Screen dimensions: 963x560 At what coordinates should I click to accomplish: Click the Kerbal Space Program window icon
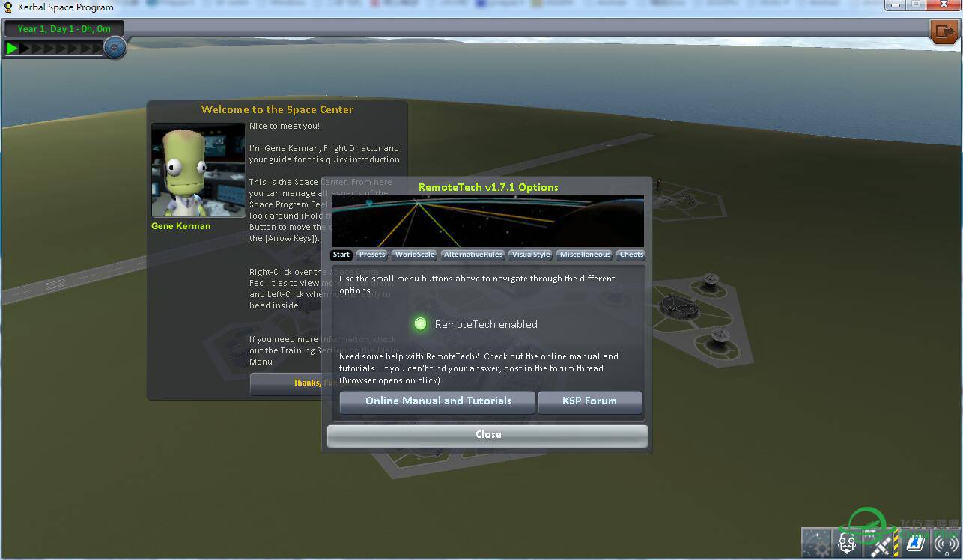click(9, 7)
